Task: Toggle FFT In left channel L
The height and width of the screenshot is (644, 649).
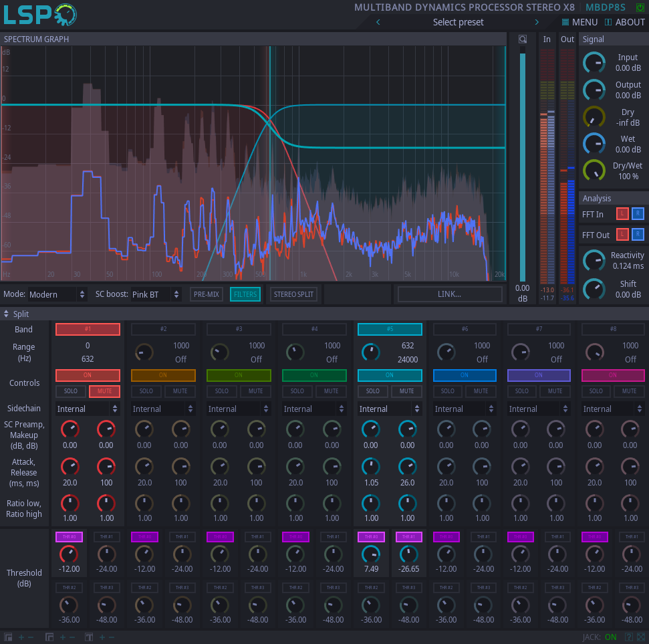Action: pyautogui.click(x=622, y=214)
